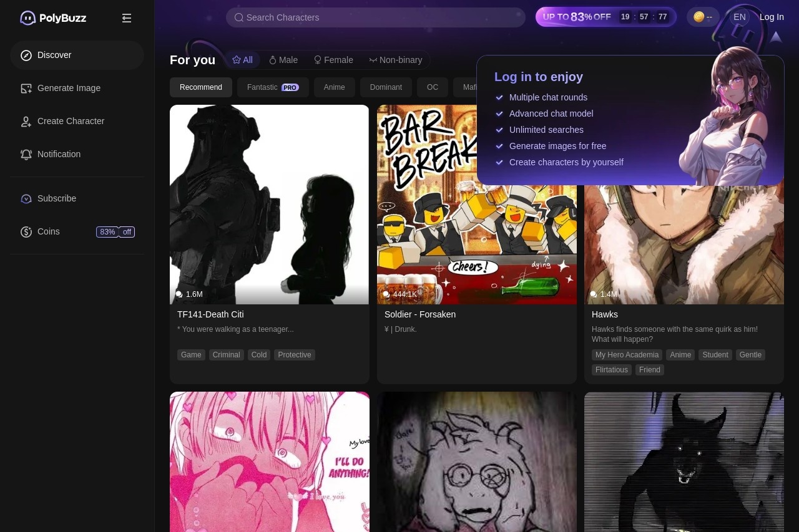Click the Game tag
Screen dimensions: 799x532
click(x=191, y=355)
